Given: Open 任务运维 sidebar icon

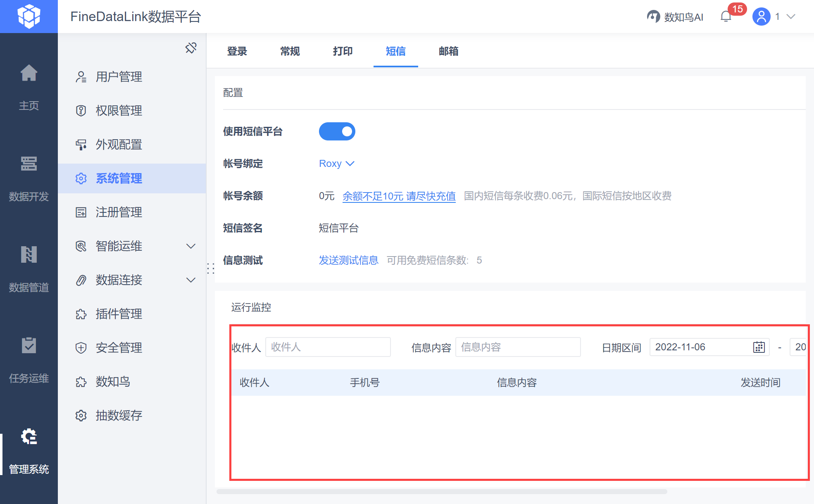Looking at the screenshot, I should point(29,346).
